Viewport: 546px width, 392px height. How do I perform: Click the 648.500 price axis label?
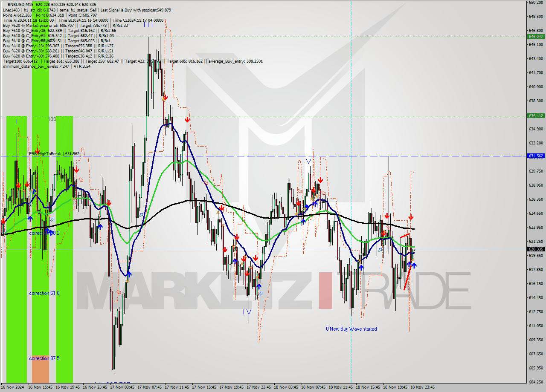(x=535, y=17)
